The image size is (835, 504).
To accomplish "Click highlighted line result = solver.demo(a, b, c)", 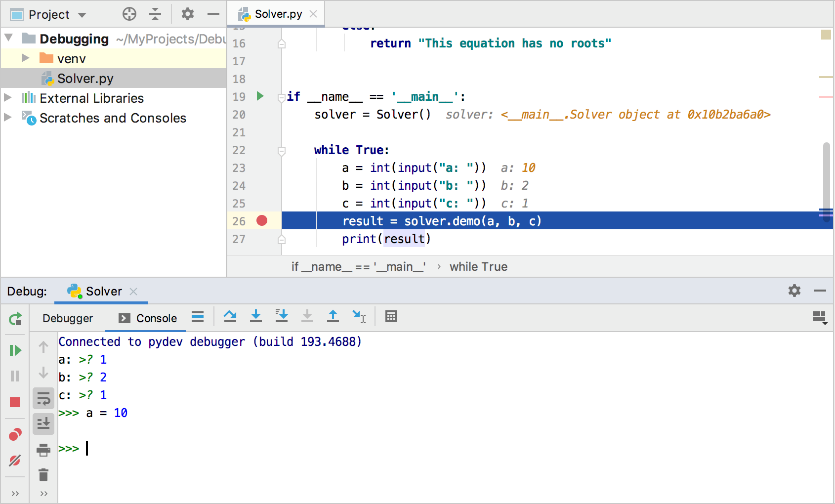I will pos(557,221).
